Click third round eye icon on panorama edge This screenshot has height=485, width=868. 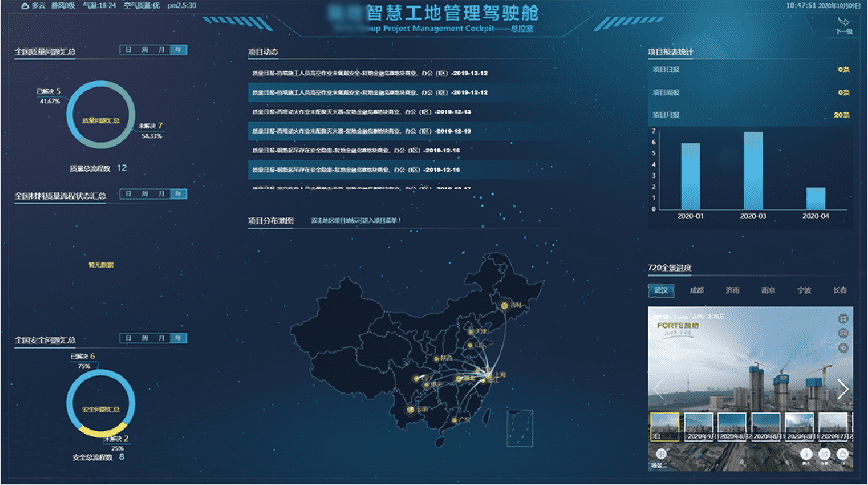[x=844, y=348]
